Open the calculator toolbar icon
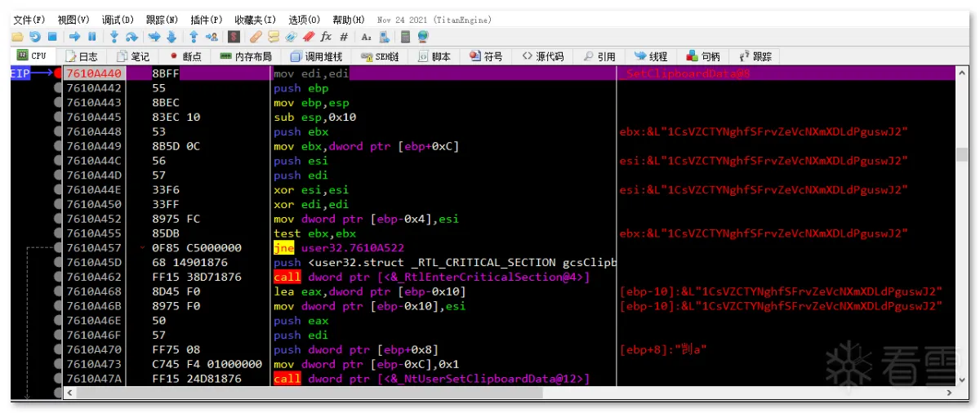Image resolution: width=980 pixels, height=413 pixels. [x=405, y=37]
